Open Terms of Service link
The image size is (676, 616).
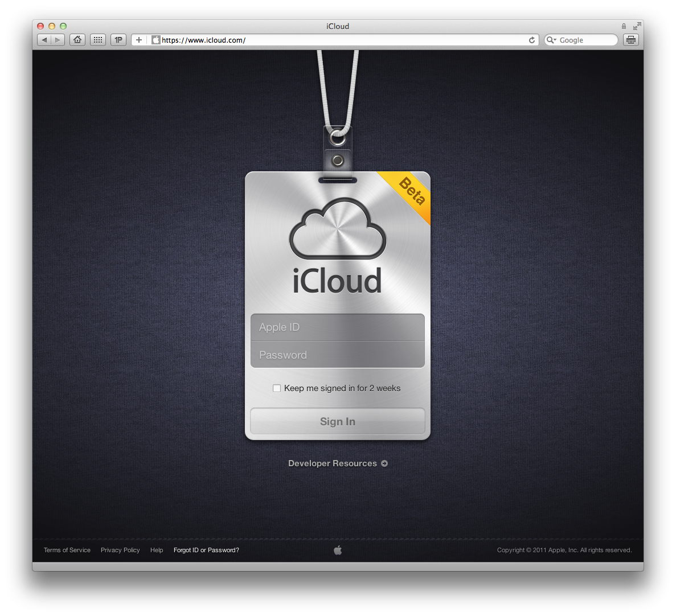click(67, 550)
